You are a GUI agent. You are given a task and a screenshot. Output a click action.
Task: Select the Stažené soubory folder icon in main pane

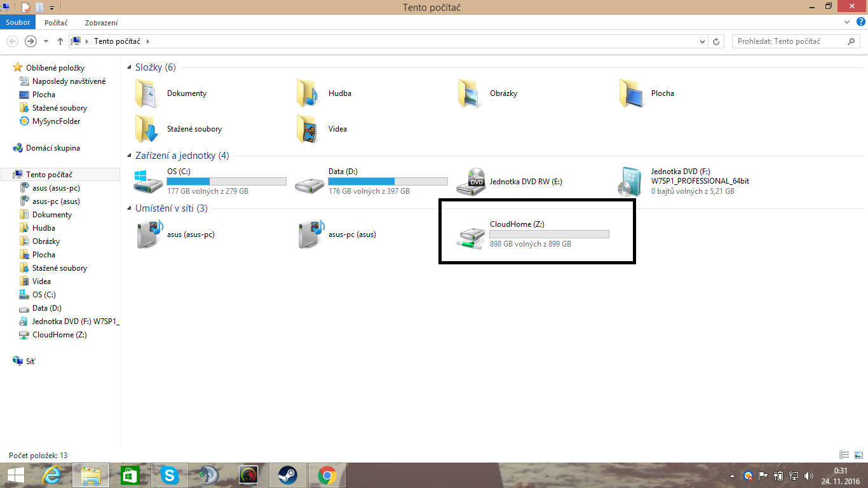click(x=147, y=129)
